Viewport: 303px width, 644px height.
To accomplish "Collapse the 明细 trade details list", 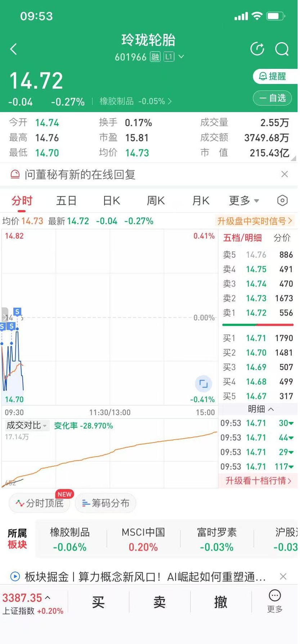I will pos(261,409).
